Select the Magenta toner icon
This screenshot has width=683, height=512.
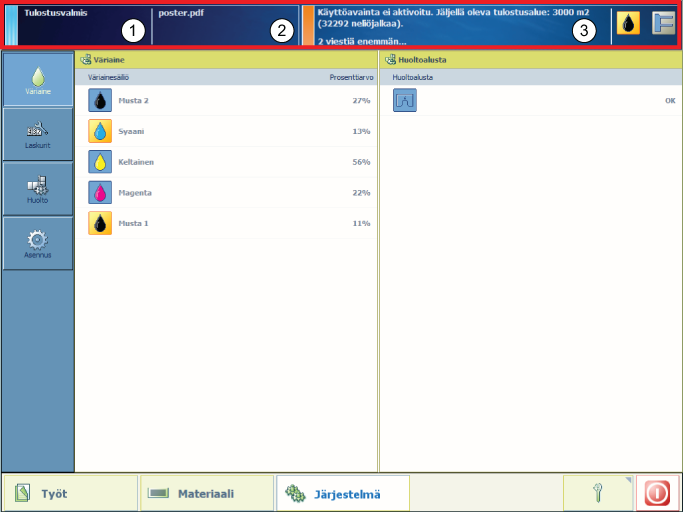100,192
